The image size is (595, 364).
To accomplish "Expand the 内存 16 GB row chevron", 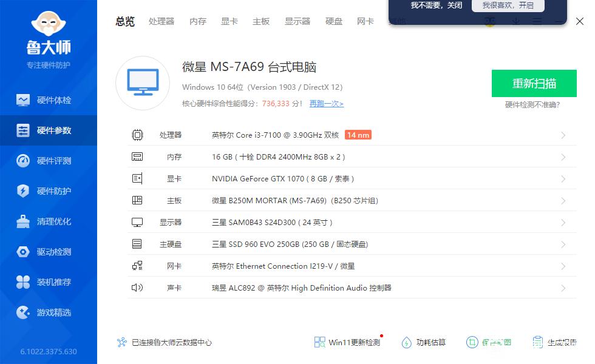I will click(563, 157).
